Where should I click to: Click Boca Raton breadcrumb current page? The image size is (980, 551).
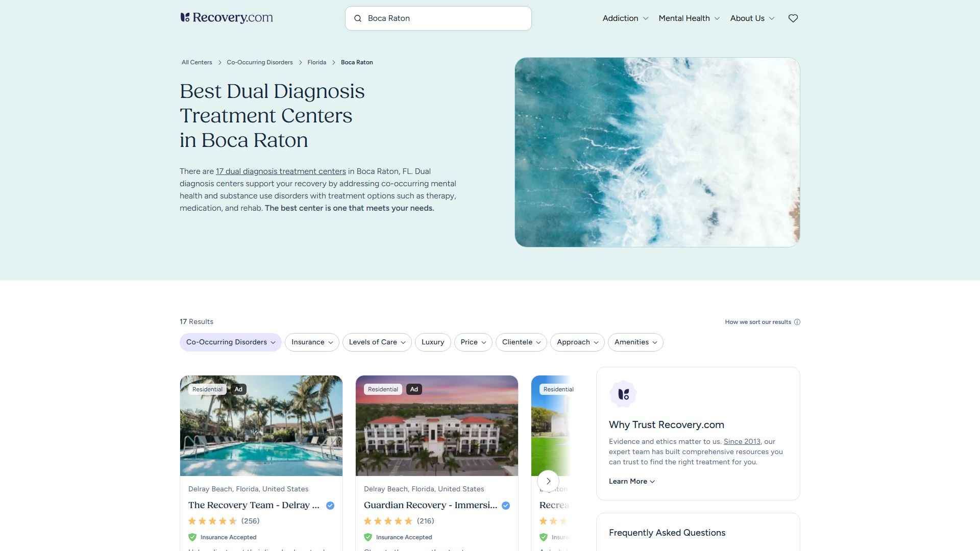coord(357,62)
